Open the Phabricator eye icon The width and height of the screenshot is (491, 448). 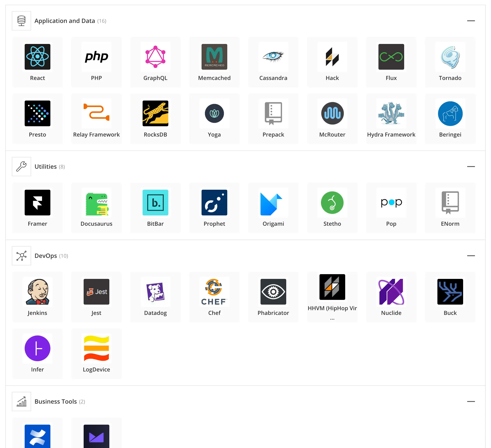click(273, 292)
